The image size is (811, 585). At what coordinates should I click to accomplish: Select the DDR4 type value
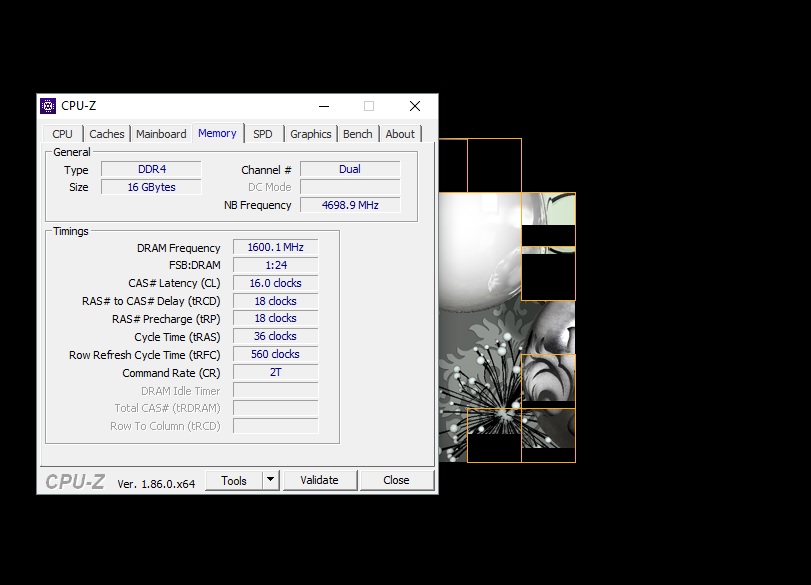(152, 169)
